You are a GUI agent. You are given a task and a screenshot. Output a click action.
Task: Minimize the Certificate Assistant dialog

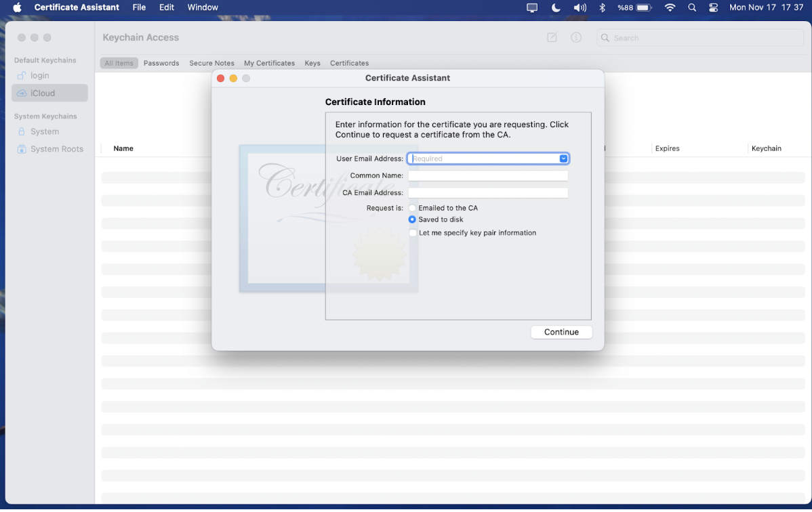point(234,78)
